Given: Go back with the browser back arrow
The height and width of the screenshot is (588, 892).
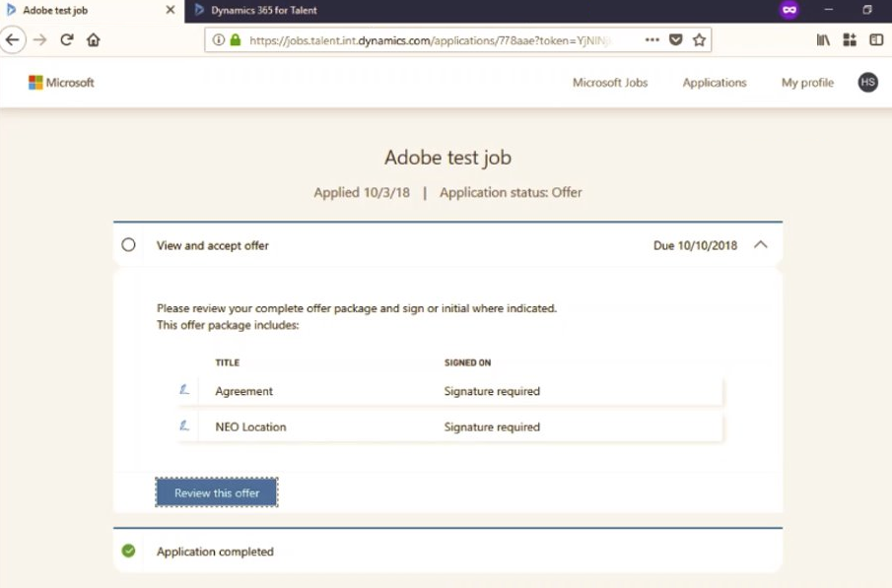Looking at the screenshot, I should [x=13, y=39].
